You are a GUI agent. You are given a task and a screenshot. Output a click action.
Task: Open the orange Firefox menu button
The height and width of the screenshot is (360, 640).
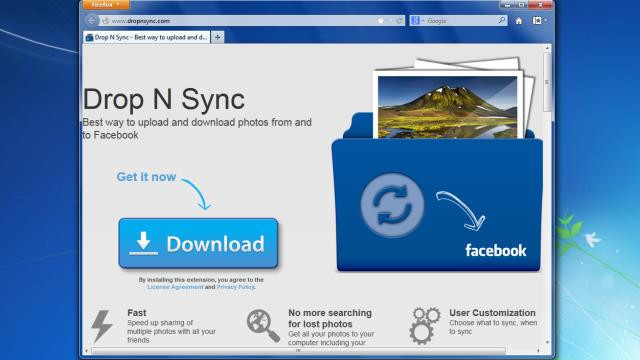click(106, 4)
